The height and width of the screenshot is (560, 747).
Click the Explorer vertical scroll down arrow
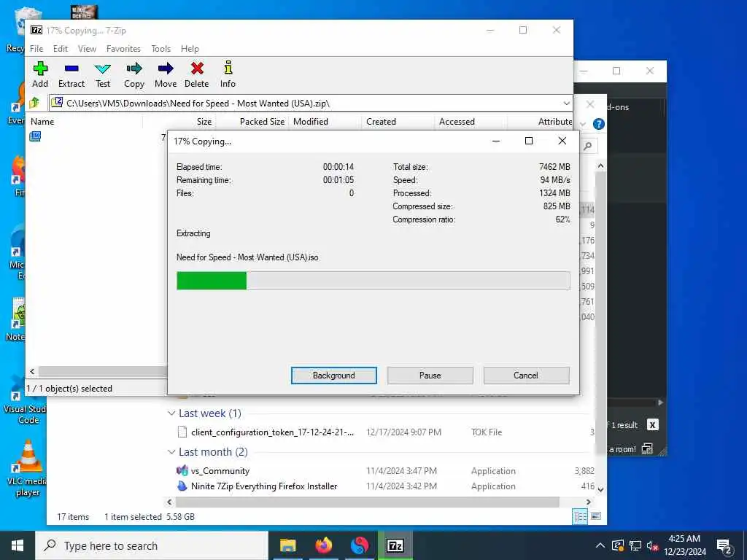[601, 489]
